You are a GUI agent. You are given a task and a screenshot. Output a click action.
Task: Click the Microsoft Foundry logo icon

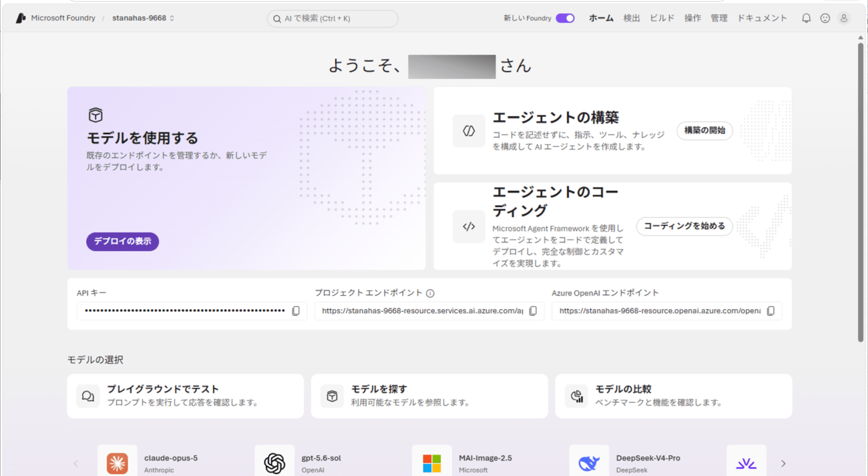pos(21,18)
